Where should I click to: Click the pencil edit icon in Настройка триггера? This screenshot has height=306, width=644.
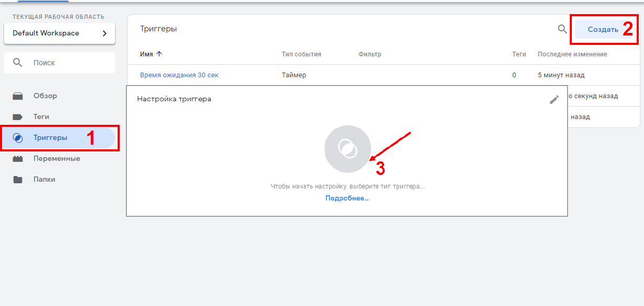[554, 99]
